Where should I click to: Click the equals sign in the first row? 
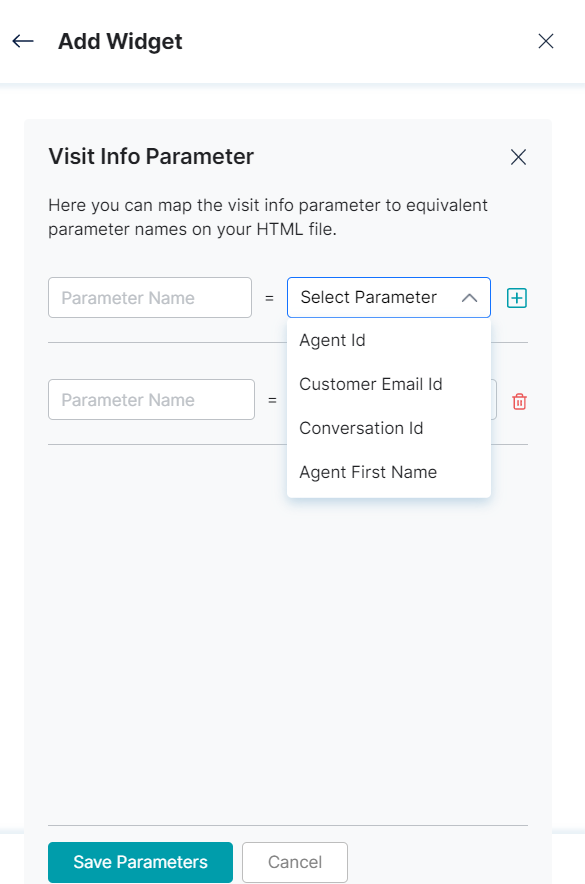pos(270,297)
